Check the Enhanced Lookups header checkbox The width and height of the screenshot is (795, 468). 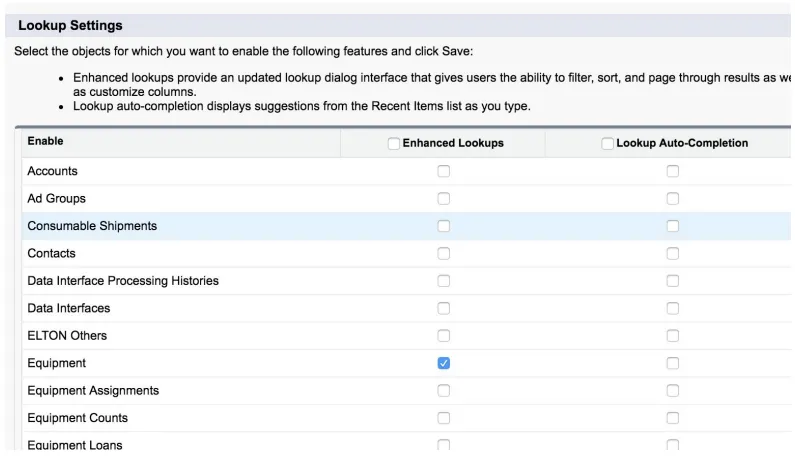pyautogui.click(x=393, y=143)
